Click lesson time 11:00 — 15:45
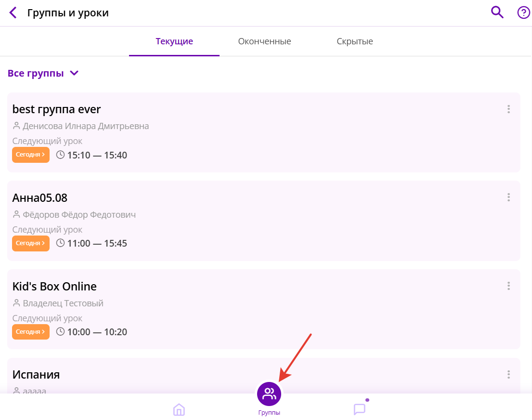This screenshot has width=532, height=420. [97, 243]
